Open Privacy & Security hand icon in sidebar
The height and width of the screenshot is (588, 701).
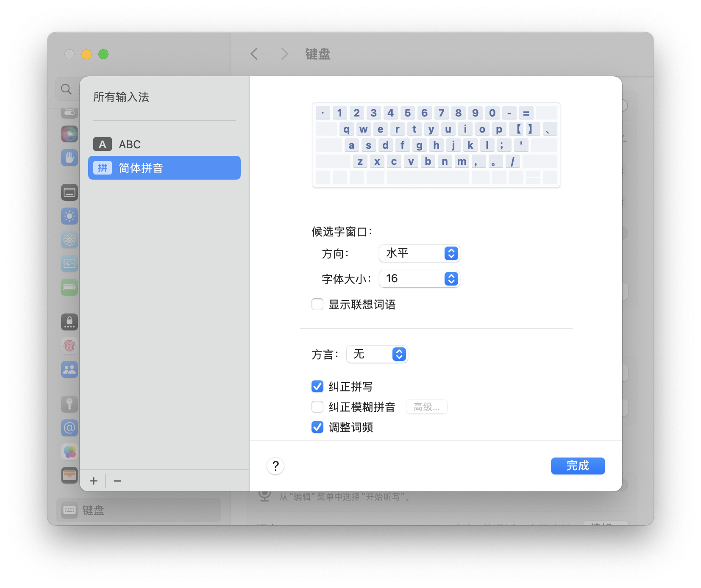(70, 158)
